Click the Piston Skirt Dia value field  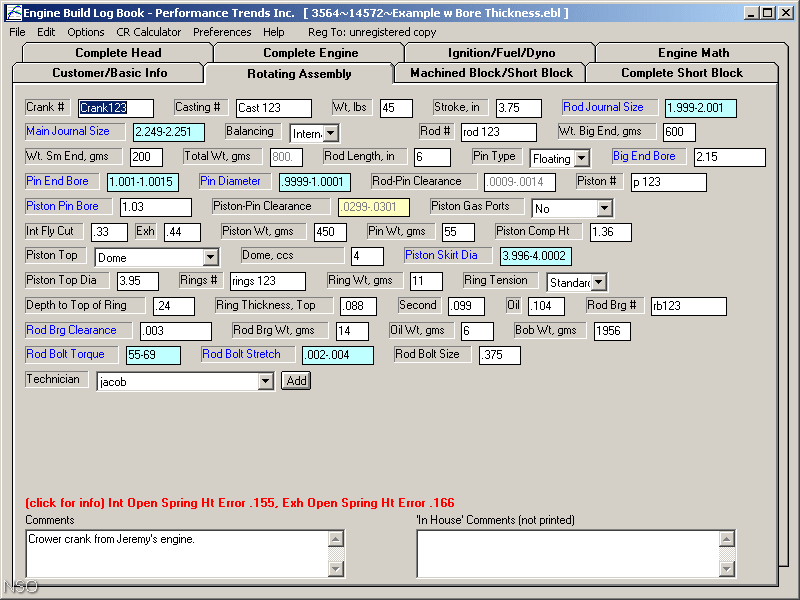coord(536,256)
